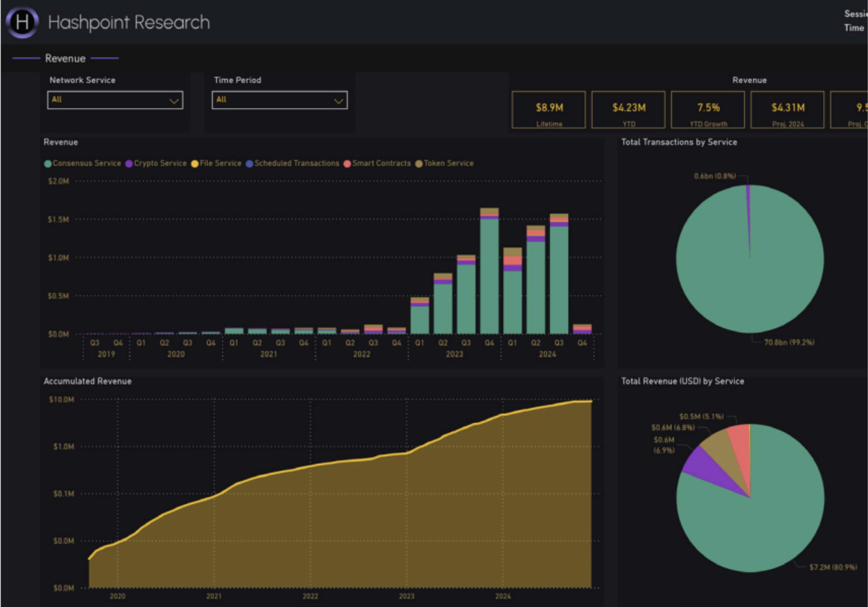868x607 pixels.
Task: Open the Time Period dropdown
Action: 279,100
